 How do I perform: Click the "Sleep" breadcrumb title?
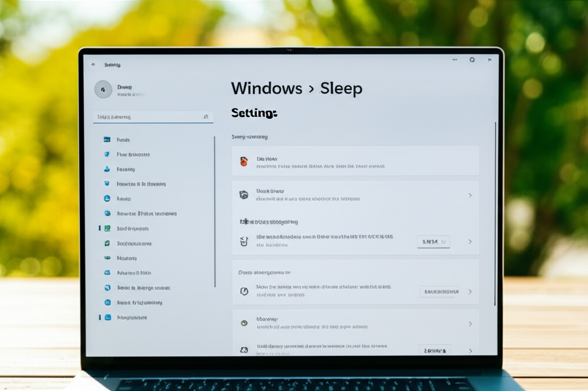tap(341, 88)
